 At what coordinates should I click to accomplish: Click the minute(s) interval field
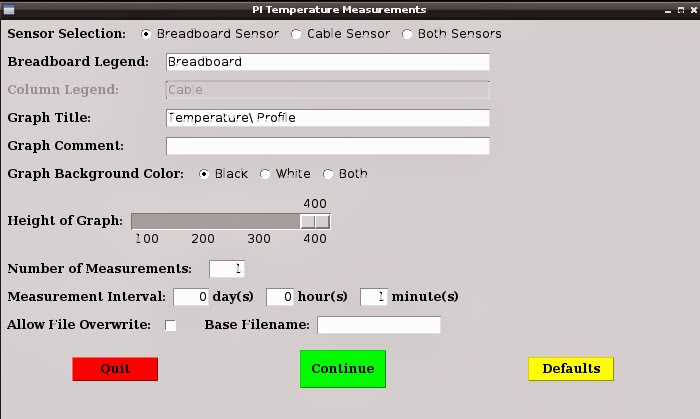tap(374, 297)
